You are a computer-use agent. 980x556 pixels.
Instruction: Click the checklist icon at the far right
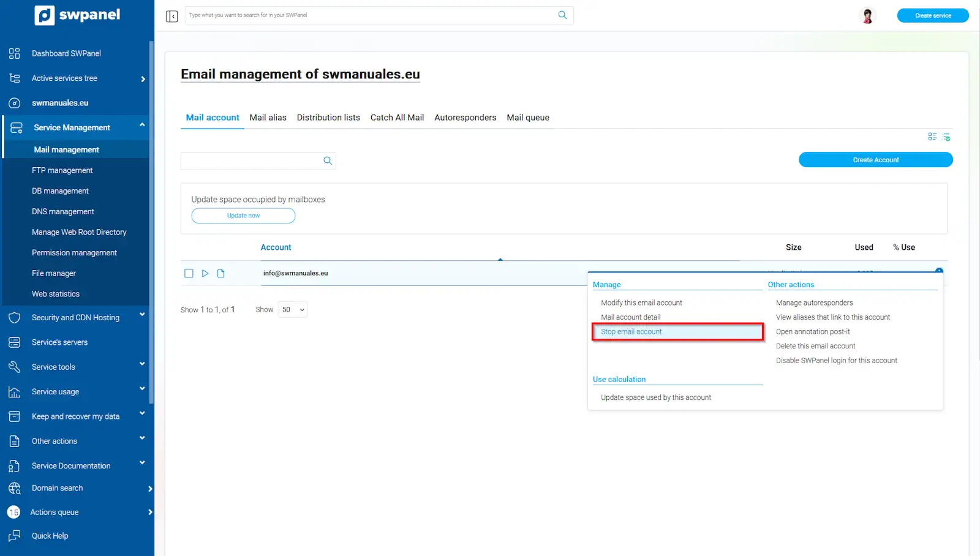point(946,137)
